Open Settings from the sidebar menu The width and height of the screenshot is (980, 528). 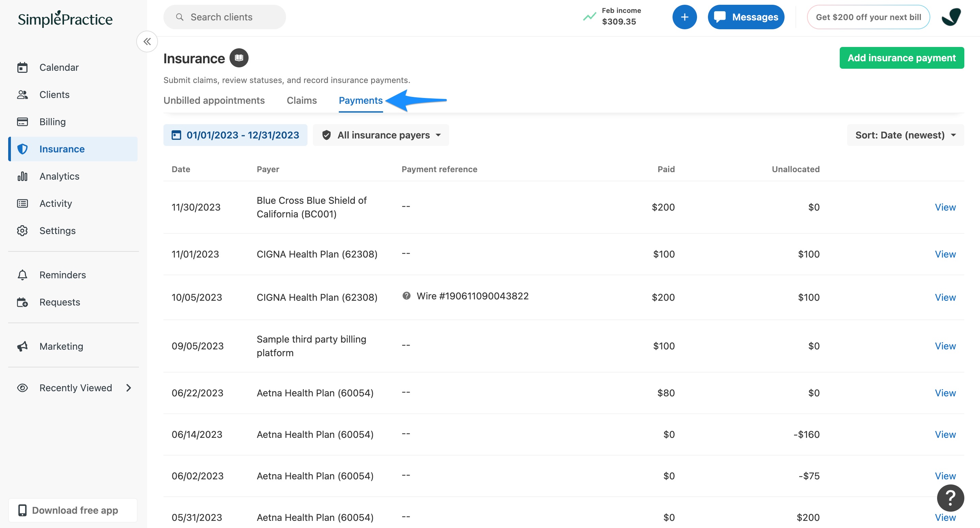[x=73, y=231]
